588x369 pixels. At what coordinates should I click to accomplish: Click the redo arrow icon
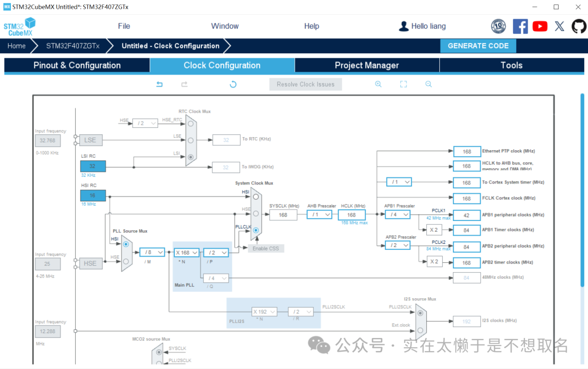tap(185, 84)
